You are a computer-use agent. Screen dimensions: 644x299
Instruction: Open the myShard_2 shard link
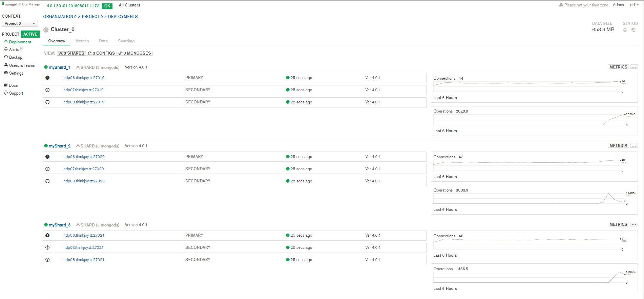click(x=60, y=146)
